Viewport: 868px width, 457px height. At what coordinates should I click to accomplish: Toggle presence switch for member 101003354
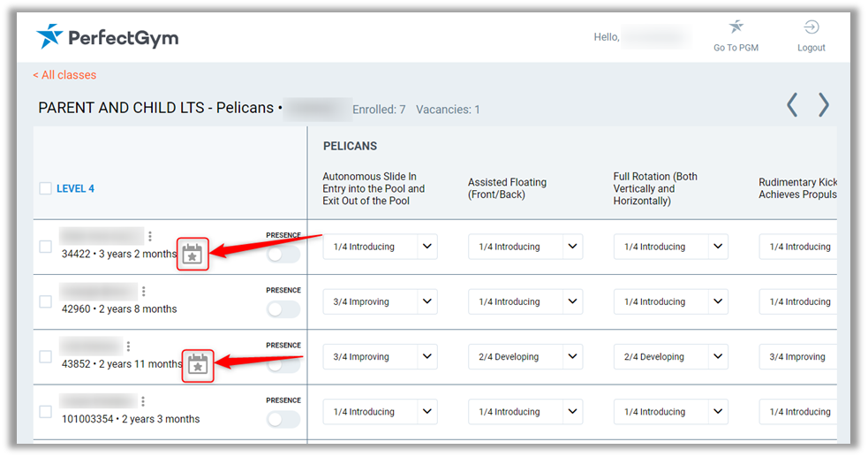coord(283,419)
